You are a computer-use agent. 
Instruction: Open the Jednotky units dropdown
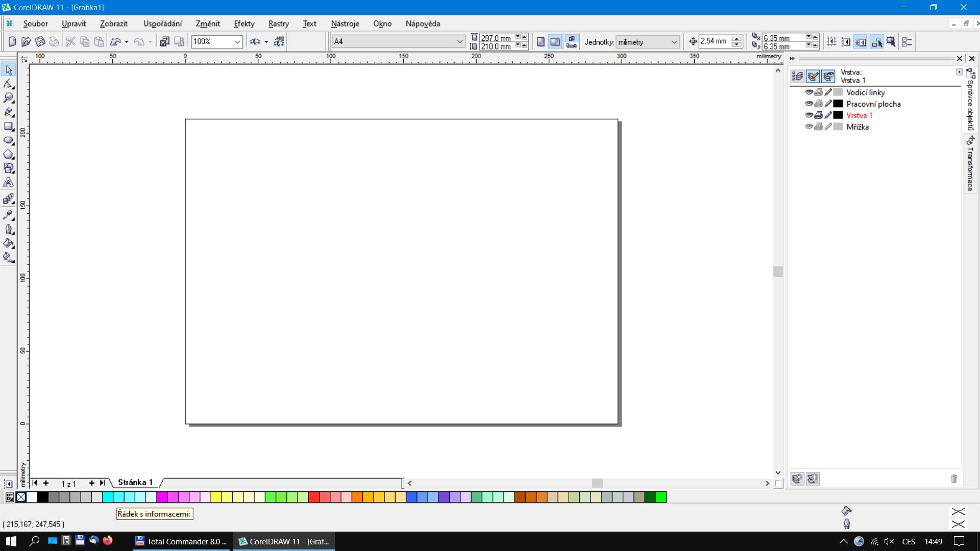673,42
